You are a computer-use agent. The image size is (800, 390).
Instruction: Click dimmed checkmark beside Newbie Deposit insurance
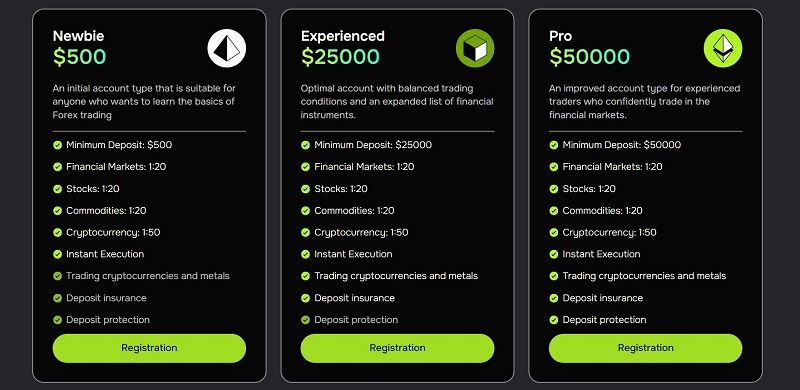(x=58, y=298)
